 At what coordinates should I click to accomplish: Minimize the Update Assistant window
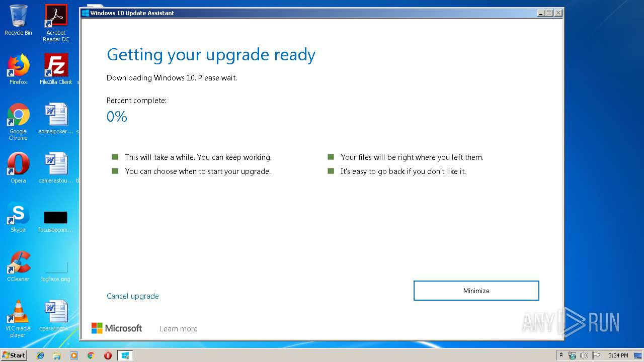tap(541, 13)
